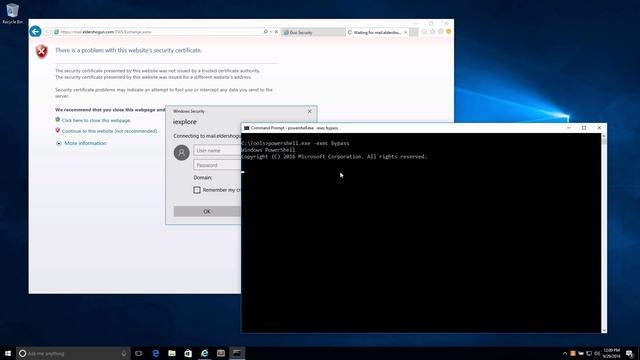The image size is (640, 360).
Task: Maximize the Command Prompt window
Action: [x=584, y=128]
